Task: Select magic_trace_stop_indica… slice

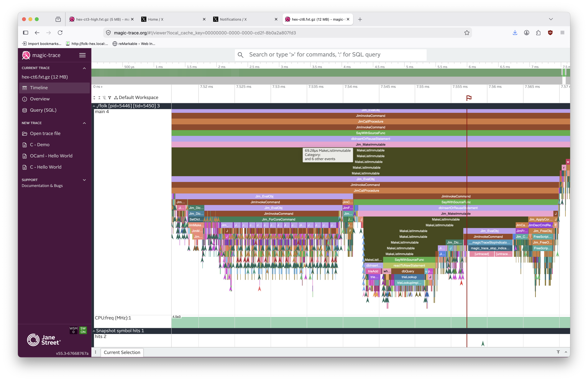Action: click(x=490, y=248)
